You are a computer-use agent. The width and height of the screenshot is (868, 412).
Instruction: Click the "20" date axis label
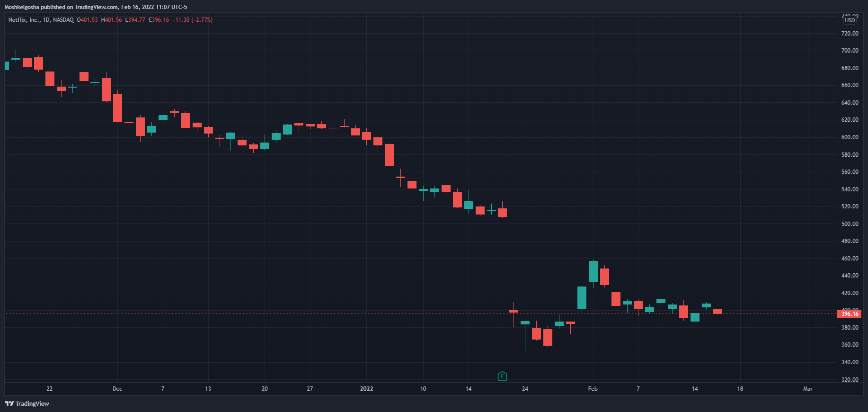coord(265,389)
